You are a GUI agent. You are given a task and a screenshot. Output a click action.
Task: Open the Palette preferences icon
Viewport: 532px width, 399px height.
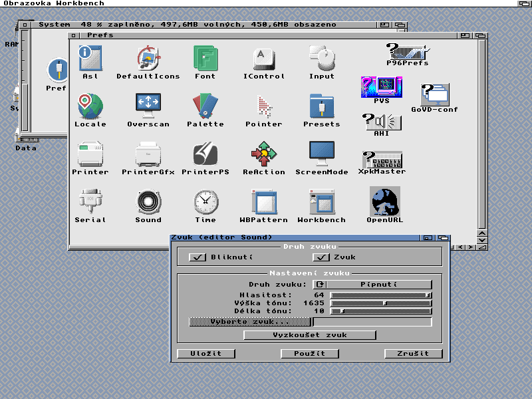pyautogui.click(x=205, y=106)
